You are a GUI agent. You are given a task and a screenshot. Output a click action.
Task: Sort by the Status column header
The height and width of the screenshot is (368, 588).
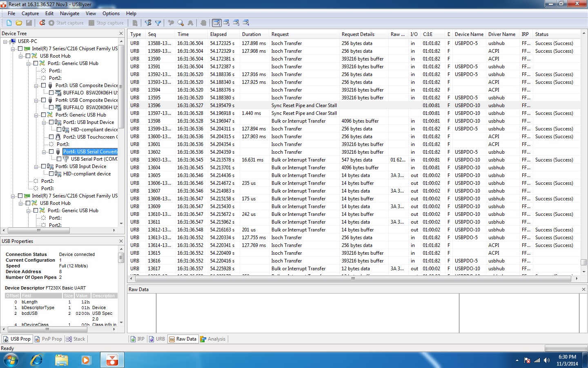[x=557, y=34]
